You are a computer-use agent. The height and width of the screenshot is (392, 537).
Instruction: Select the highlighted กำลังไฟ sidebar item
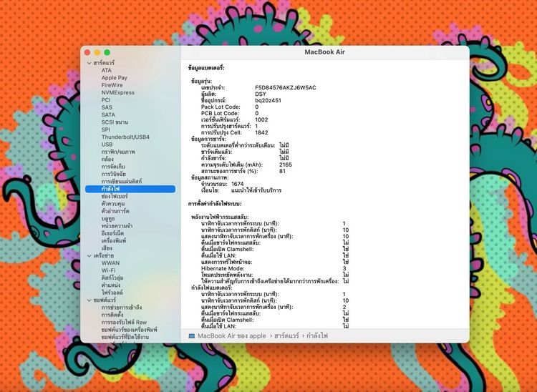coord(130,189)
